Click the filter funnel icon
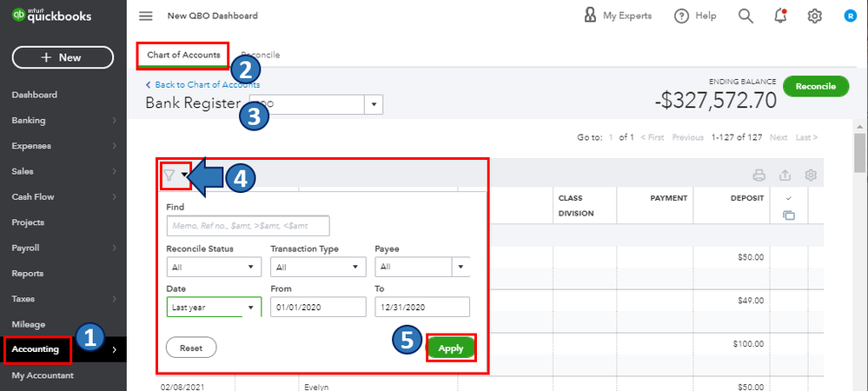 [x=169, y=176]
